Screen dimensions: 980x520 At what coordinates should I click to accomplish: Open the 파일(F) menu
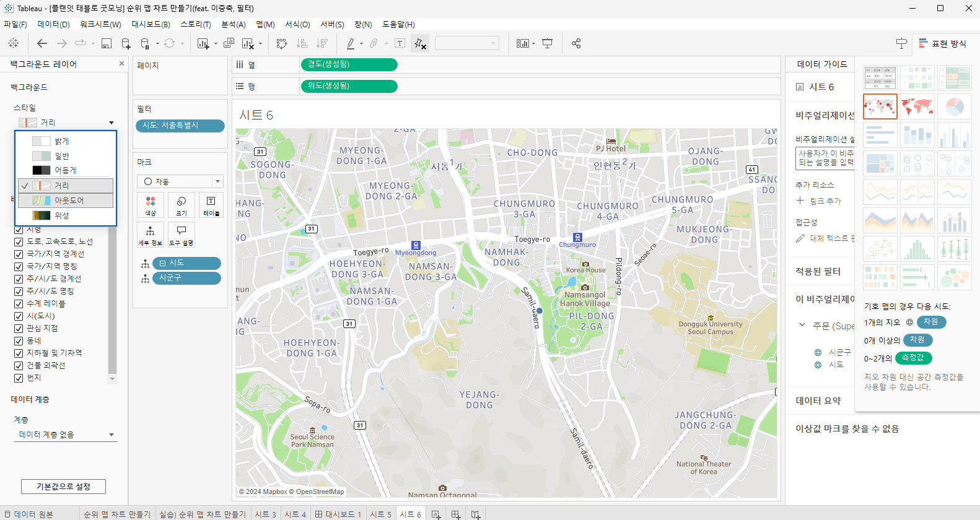pos(15,24)
